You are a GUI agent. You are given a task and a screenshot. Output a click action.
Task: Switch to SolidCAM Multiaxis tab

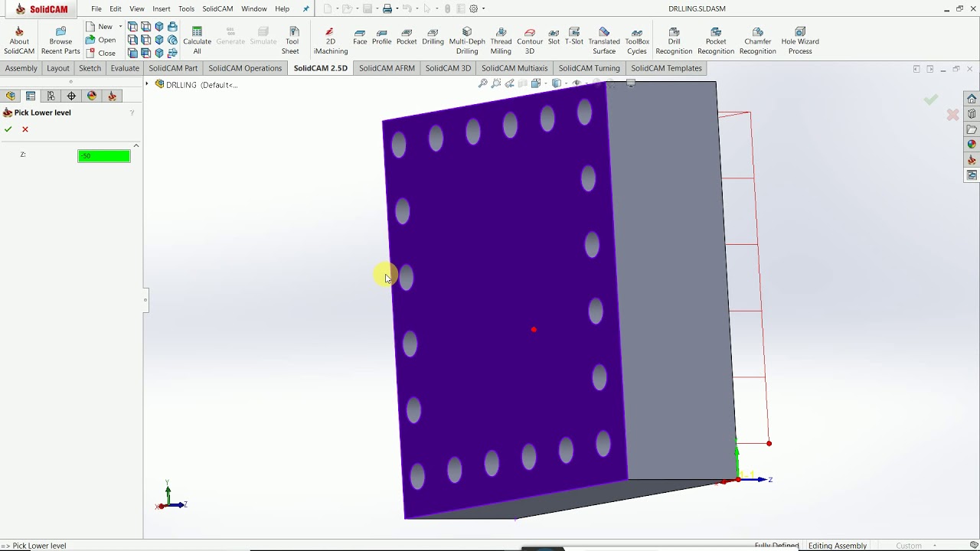[x=514, y=68]
